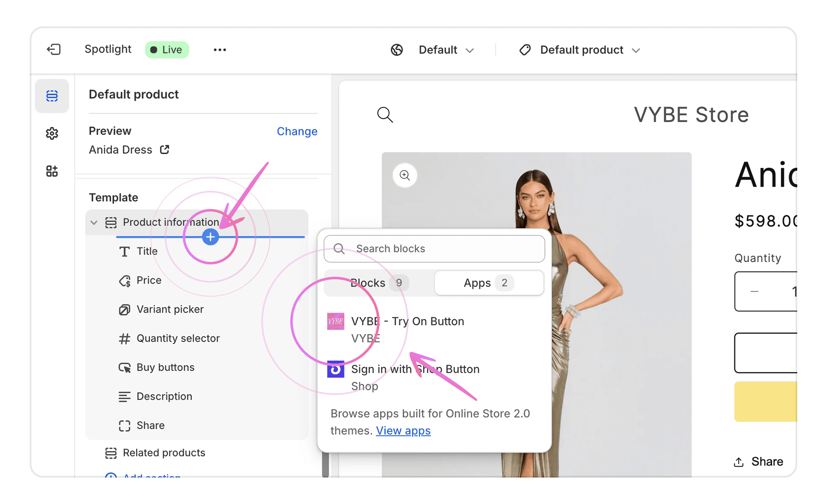Click the search icon in Search blocks field

339,249
